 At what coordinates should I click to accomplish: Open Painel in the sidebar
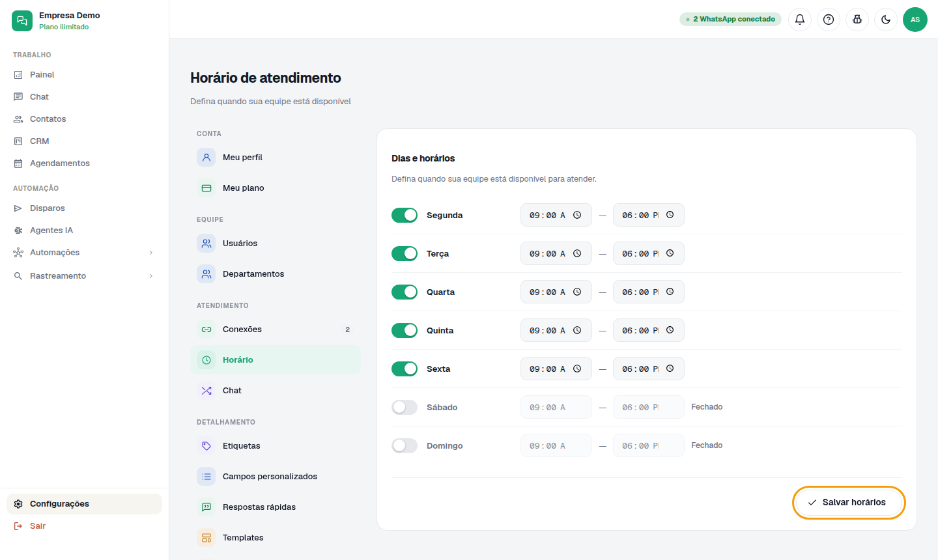[84, 75]
